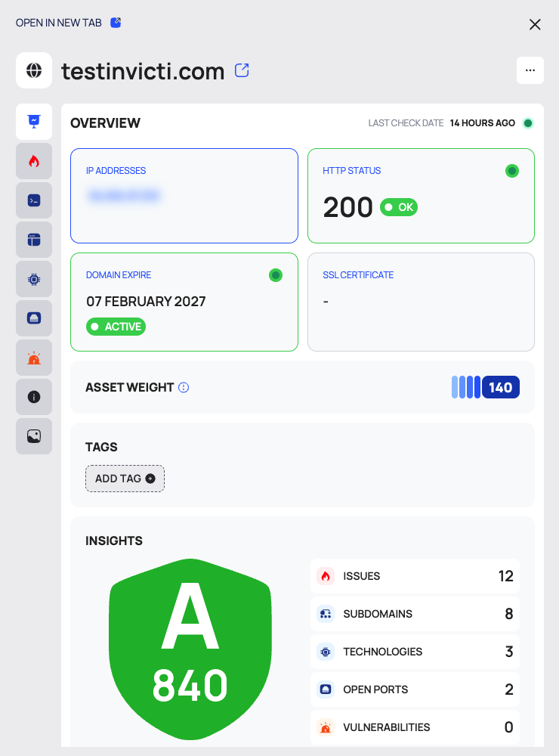Screen dimensions: 559x756
Task: Click the Subdomains icon in Insights
Action: pos(326,614)
